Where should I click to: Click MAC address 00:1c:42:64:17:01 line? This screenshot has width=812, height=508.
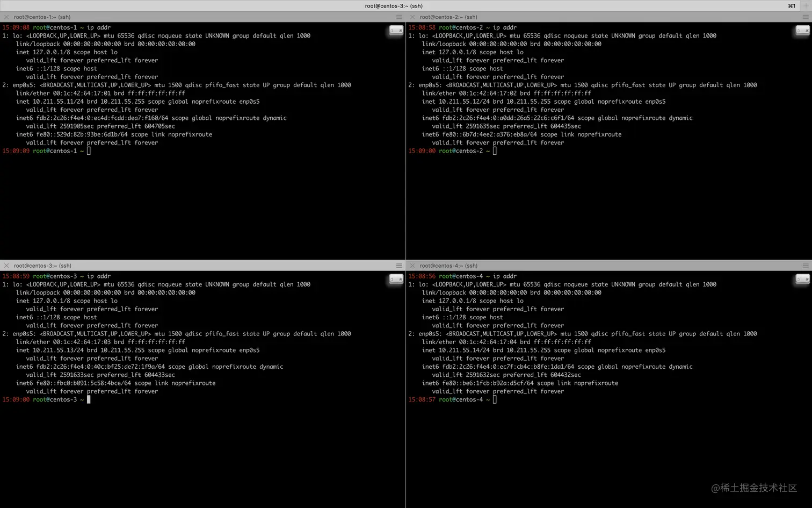(100, 93)
